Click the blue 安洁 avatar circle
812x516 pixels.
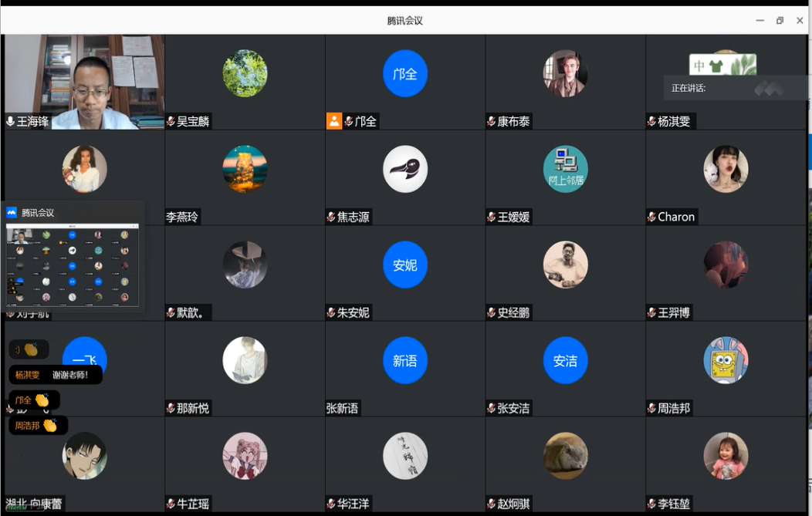point(566,360)
